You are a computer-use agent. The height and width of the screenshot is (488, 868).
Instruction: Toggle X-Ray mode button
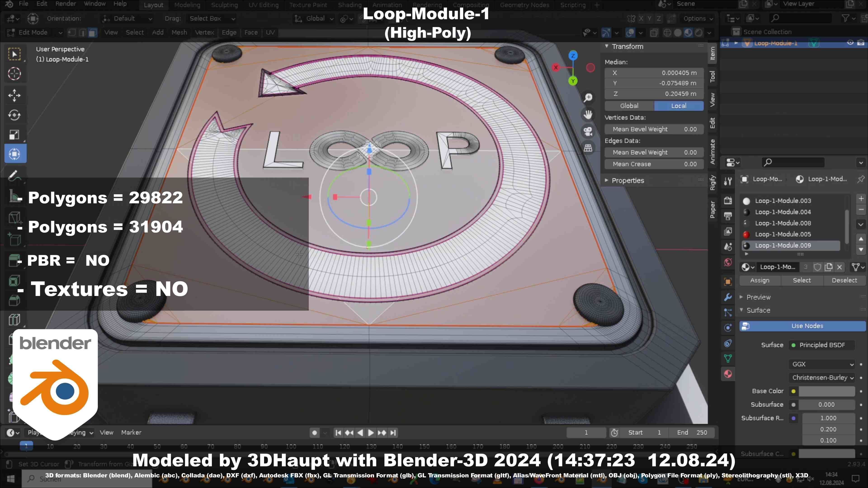654,33
